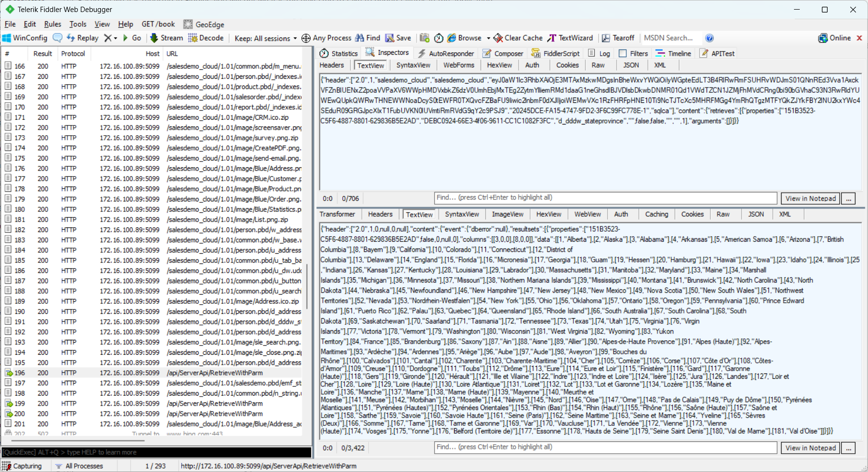Switch to the AutoResponder tab

[x=446, y=53]
